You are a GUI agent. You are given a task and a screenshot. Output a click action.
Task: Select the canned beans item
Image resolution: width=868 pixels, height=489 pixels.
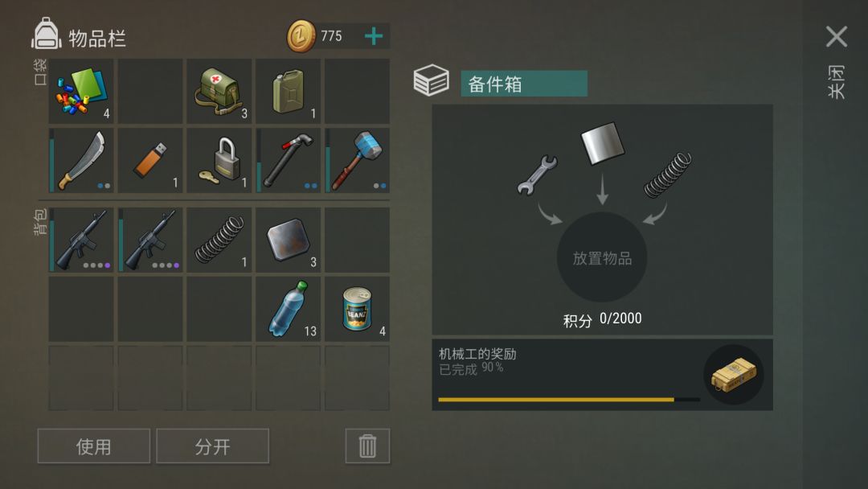(x=357, y=309)
